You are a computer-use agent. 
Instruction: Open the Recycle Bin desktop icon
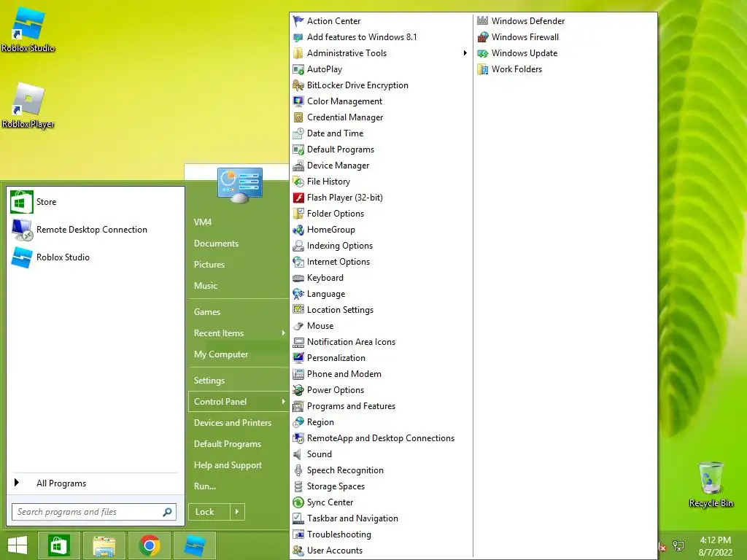point(711,484)
